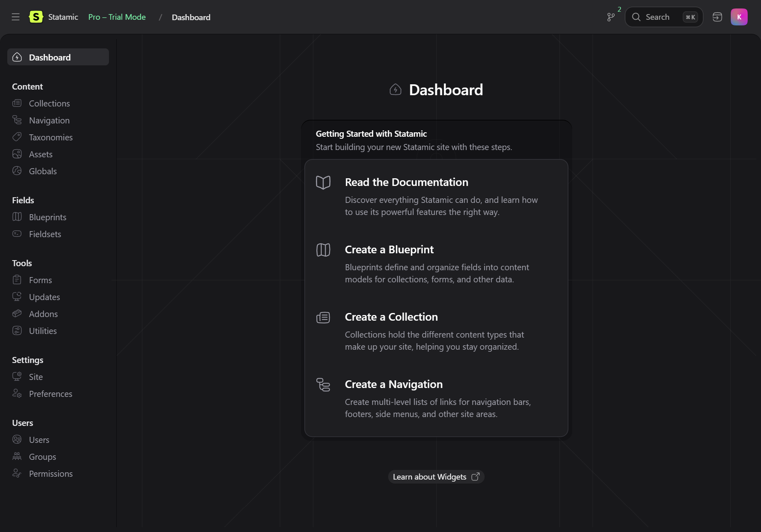Click Learn about Widgets button
Viewport: 761px width, 532px height.
click(x=436, y=477)
